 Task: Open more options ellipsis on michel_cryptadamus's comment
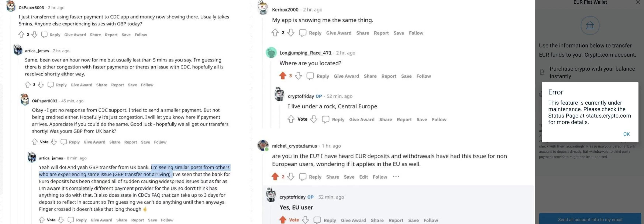pos(396,177)
